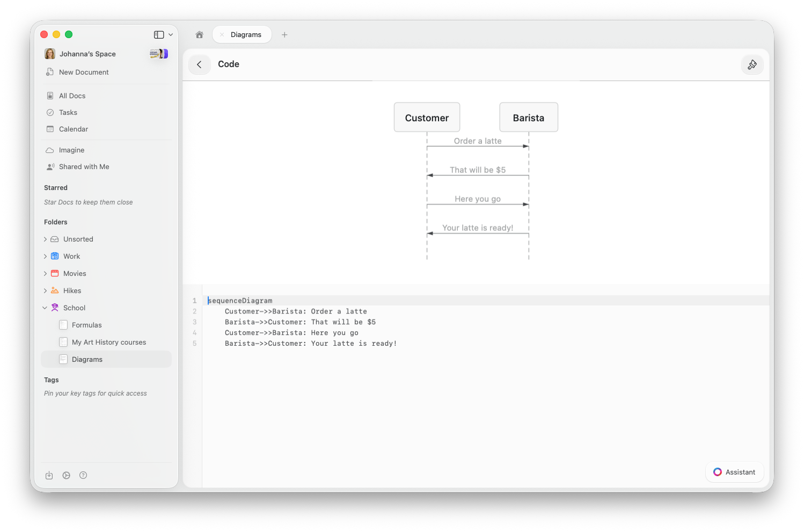Image resolution: width=804 pixels, height=532 pixels.
Task: Open help via the question mark icon
Action: click(x=83, y=475)
